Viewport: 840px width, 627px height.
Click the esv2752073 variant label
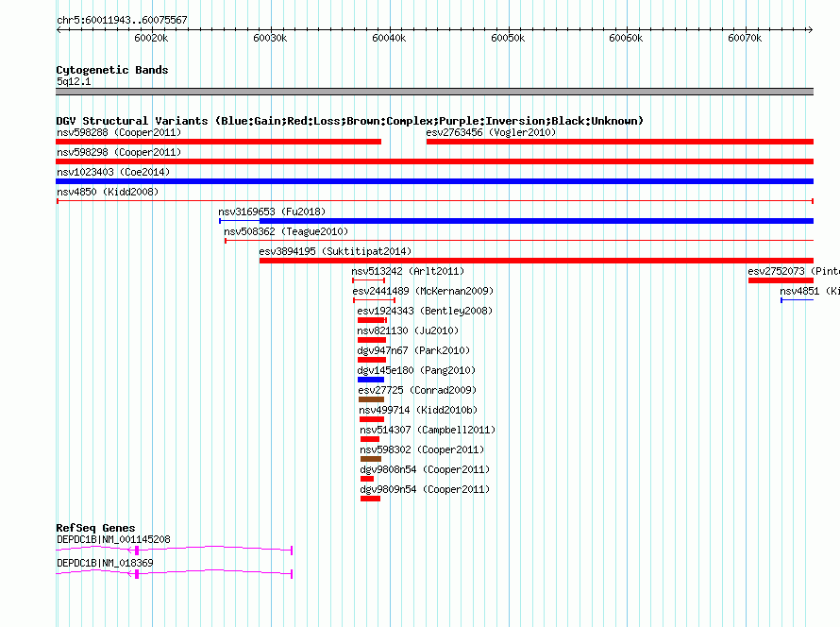tap(794, 271)
